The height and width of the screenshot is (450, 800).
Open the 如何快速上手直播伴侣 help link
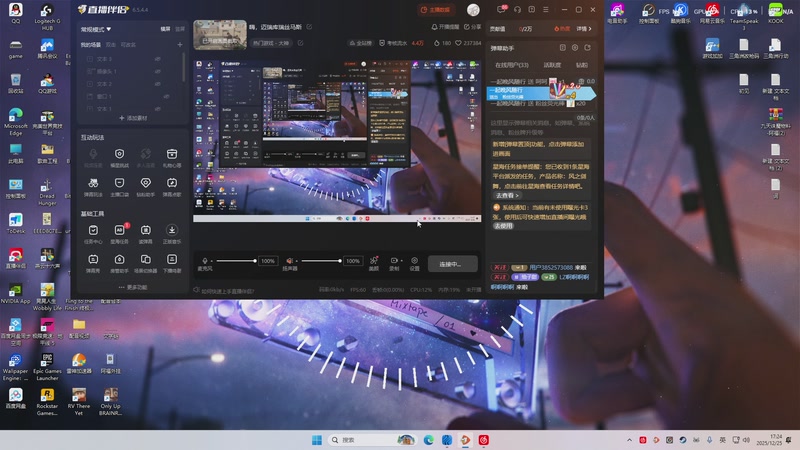tap(223, 291)
